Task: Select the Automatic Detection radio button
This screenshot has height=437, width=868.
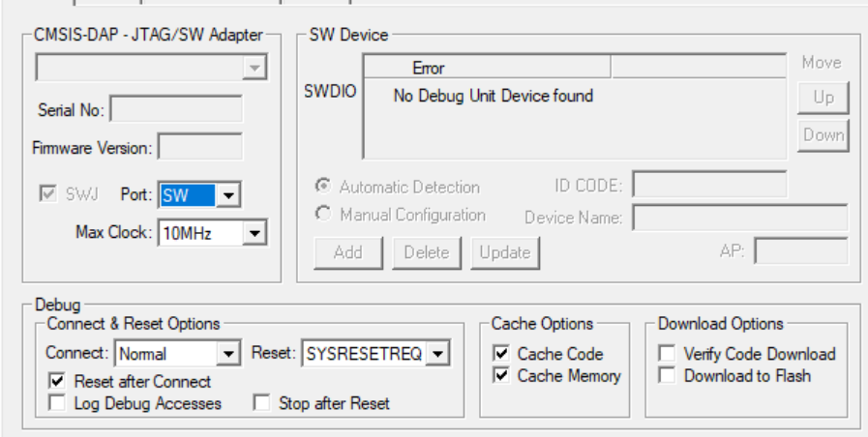Action: click(324, 187)
